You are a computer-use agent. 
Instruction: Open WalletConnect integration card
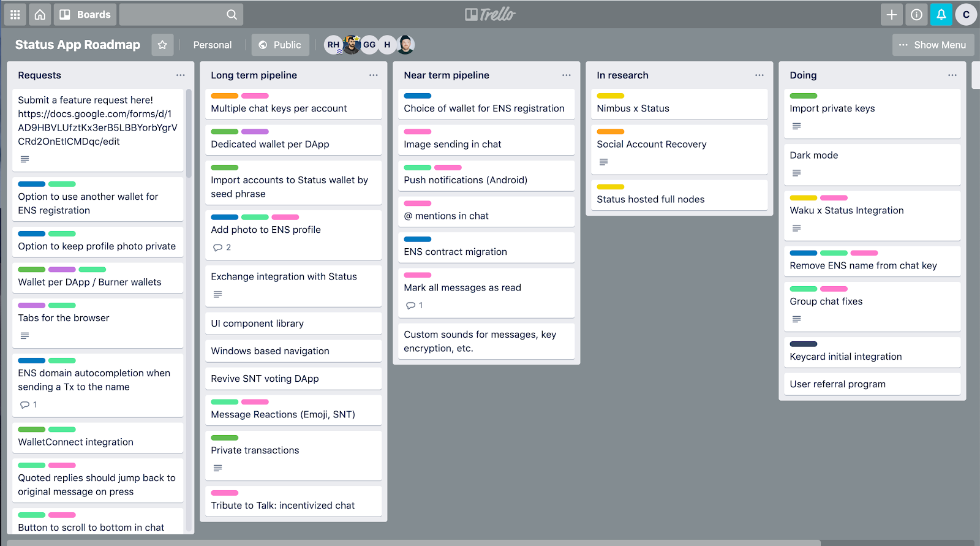pos(98,438)
